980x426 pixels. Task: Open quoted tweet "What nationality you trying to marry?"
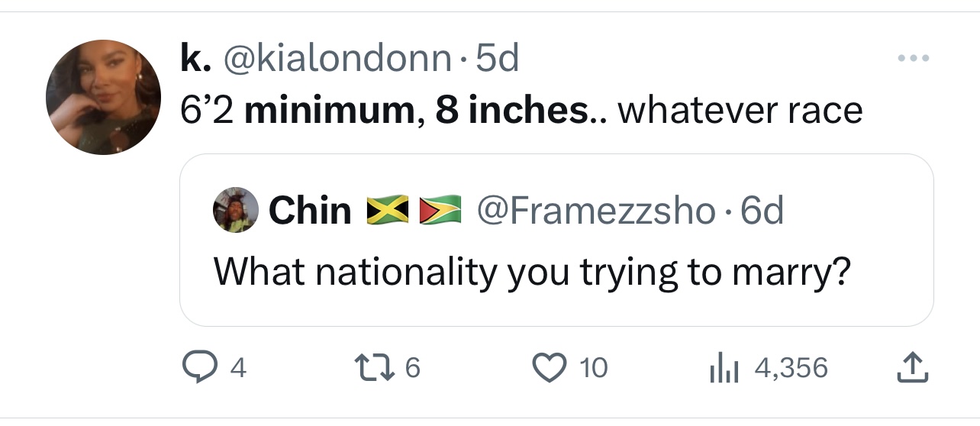click(x=532, y=270)
